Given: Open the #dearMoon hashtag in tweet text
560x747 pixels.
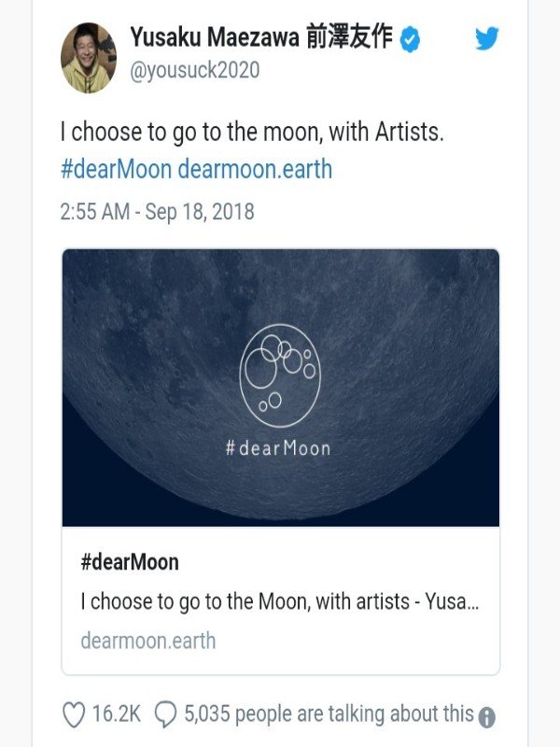Looking at the screenshot, I should click(x=116, y=170).
